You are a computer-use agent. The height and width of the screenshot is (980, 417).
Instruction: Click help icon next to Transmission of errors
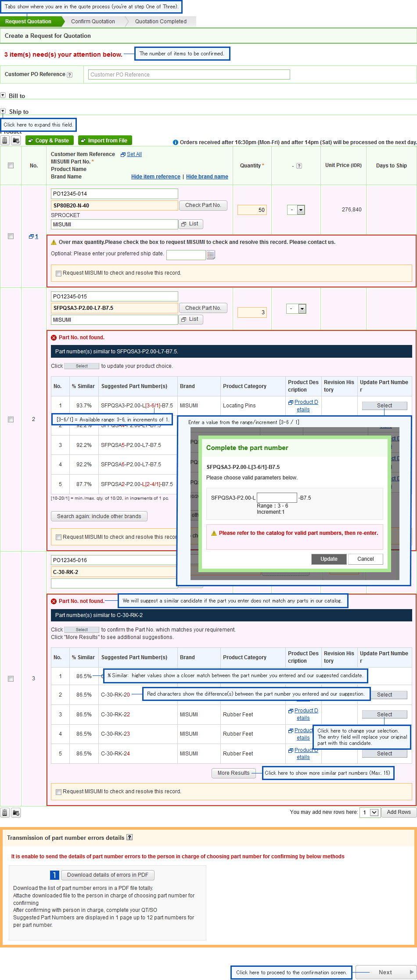click(129, 837)
